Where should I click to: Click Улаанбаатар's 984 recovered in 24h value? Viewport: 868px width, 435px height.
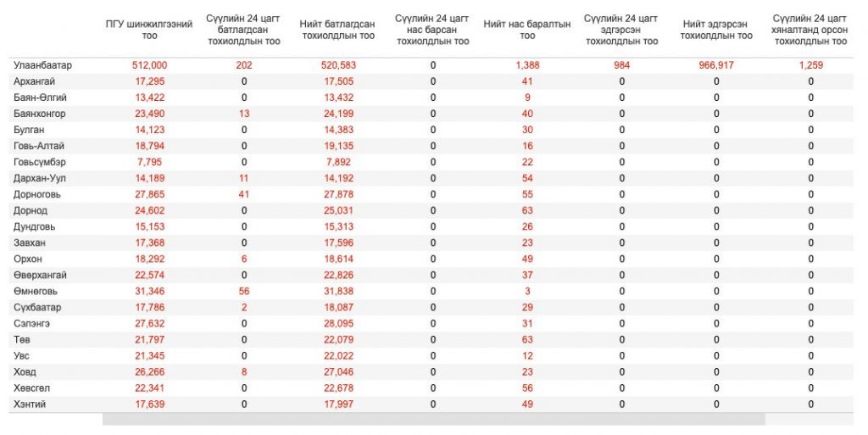(621, 65)
